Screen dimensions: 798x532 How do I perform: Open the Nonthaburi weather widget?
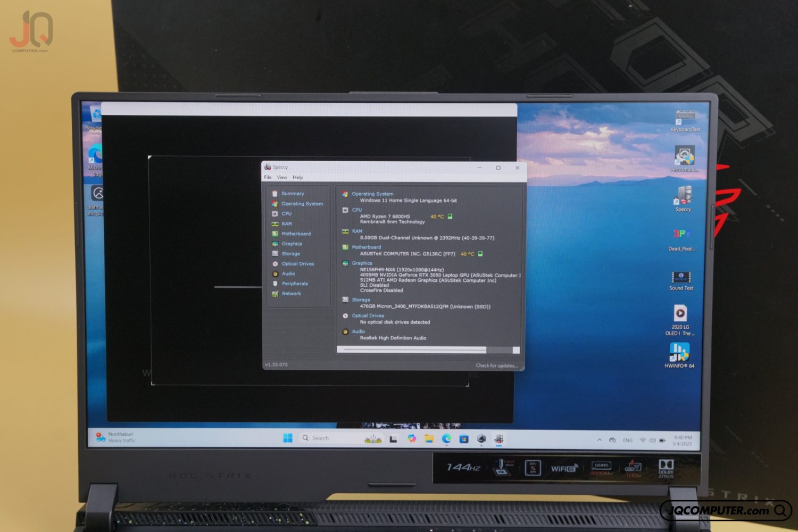coord(116,437)
